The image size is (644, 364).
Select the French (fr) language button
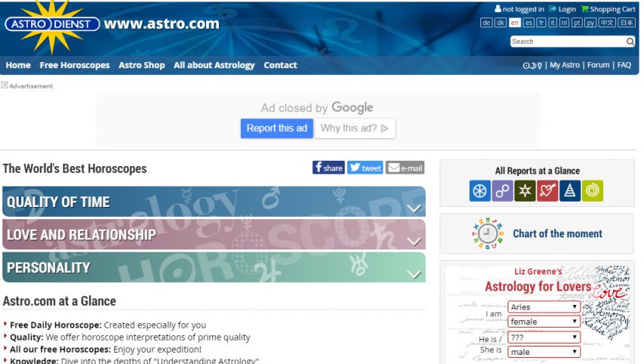(x=541, y=23)
